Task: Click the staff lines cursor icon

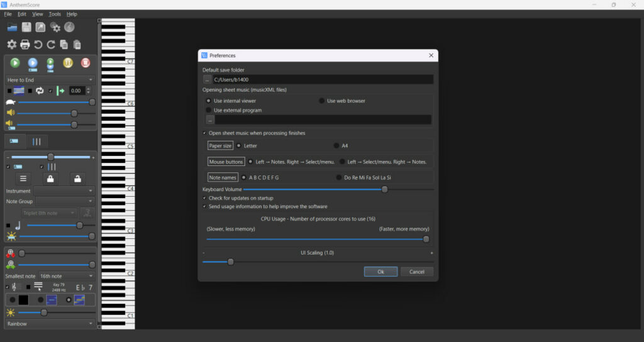Action: pyautogui.click(x=38, y=287)
